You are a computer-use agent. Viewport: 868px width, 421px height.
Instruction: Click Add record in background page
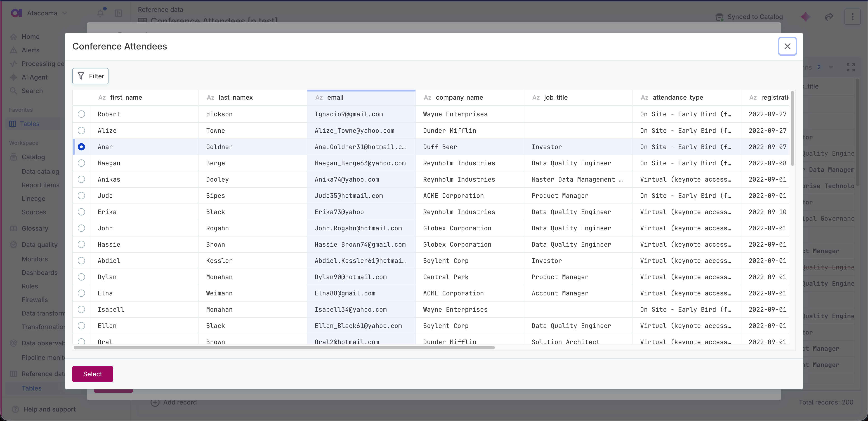click(x=174, y=402)
